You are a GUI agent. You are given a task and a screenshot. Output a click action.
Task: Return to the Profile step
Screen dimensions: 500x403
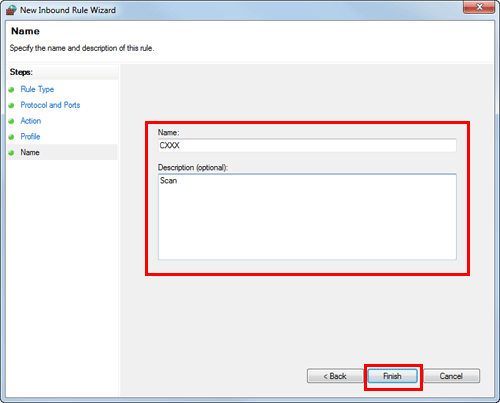click(x=30, y=136)
